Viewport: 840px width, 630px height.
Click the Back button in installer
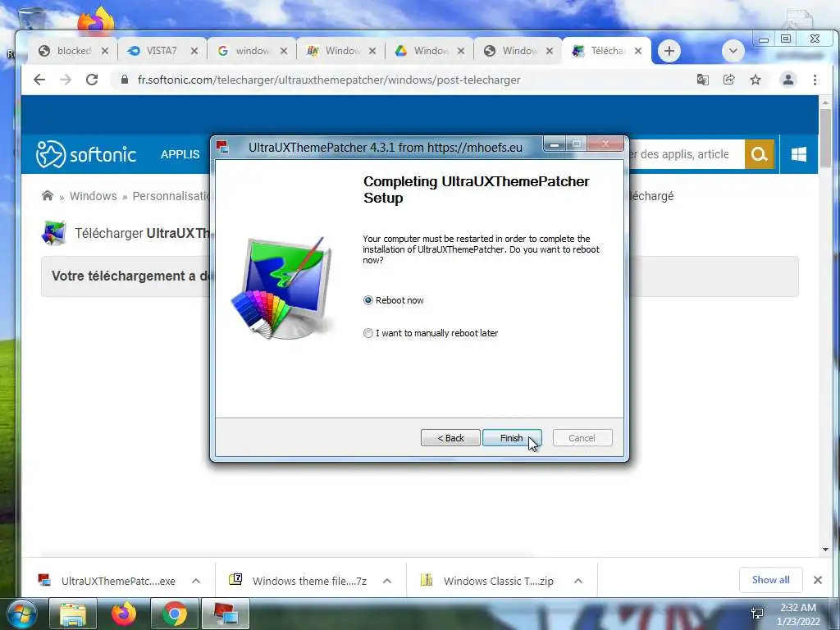[x=450, y=438]
